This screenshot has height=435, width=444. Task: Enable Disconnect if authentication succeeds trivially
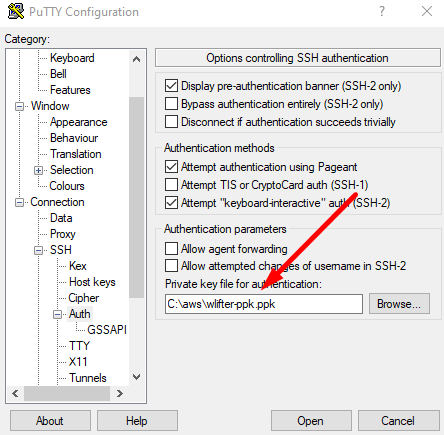pos(171,122)
